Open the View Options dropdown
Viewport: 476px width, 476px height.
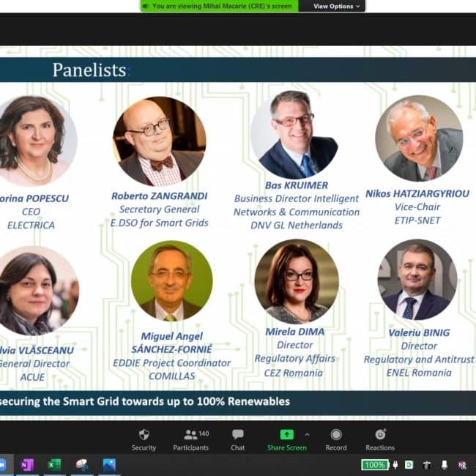coord(336,6)
